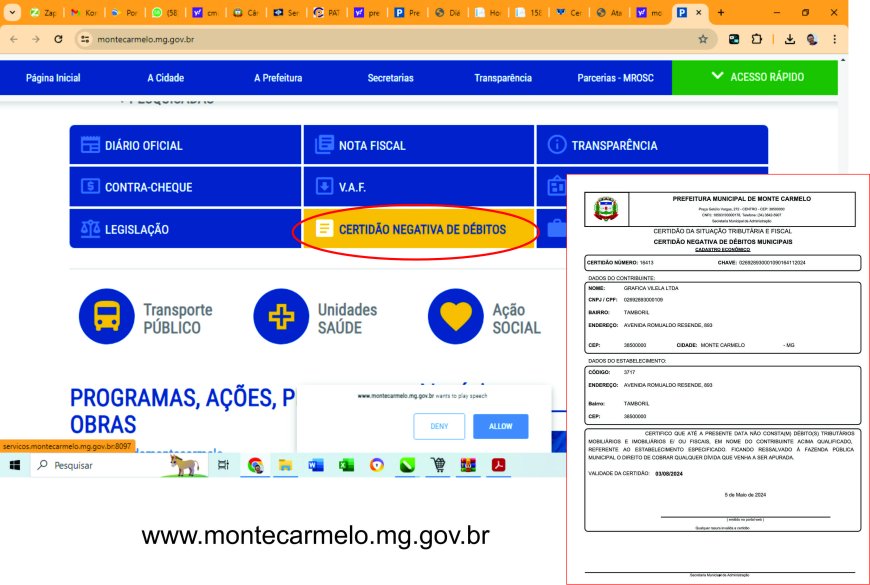Open the Ação SOCIAL link text
Image resolution: width=870 pixels, height=585 pixels.
(x=517, y=319)
